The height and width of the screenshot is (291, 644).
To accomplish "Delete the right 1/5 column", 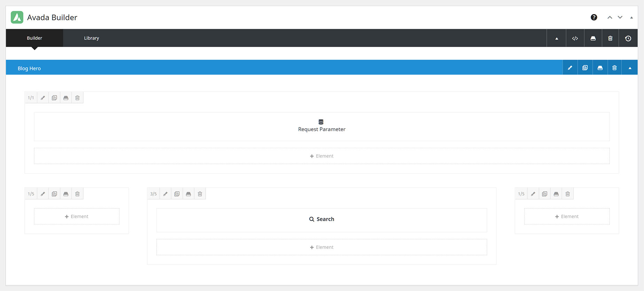I will (x=567, y=194).
